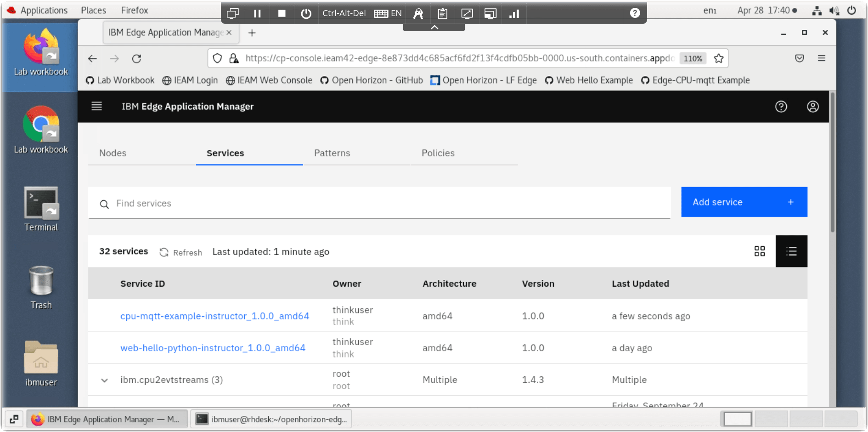
Task: Click the clipboard icon in remote toolbar
Action: coord(442,13)
